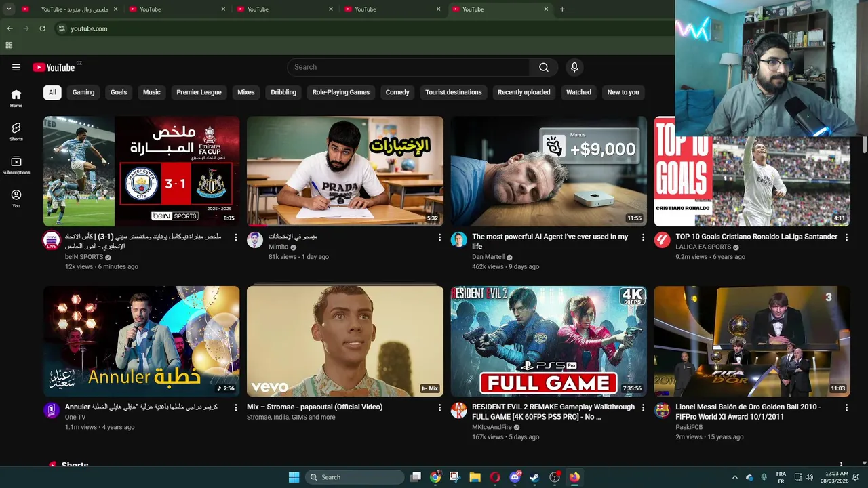The image size is (868, 488).
Task: Open the Windows Start menu
Action: 294,477
